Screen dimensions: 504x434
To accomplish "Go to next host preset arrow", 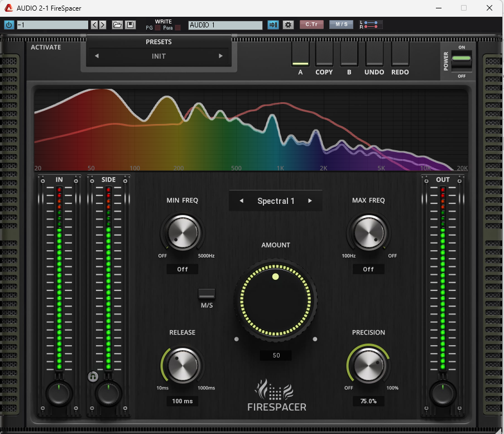I will click(x=103, y=25).
